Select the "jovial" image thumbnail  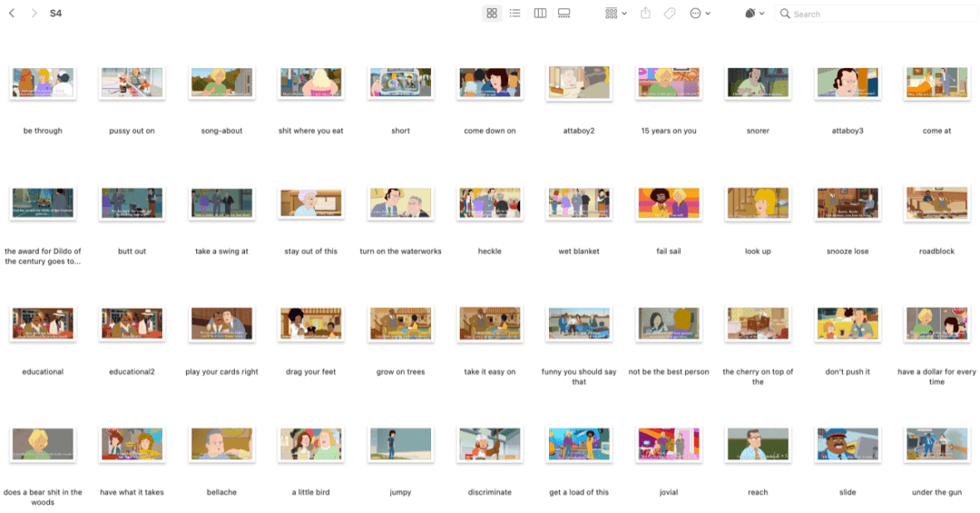pos(668,444)
